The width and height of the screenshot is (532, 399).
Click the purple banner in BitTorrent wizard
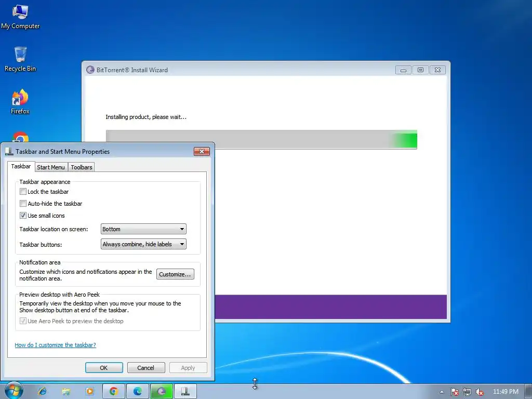(331, 307)
